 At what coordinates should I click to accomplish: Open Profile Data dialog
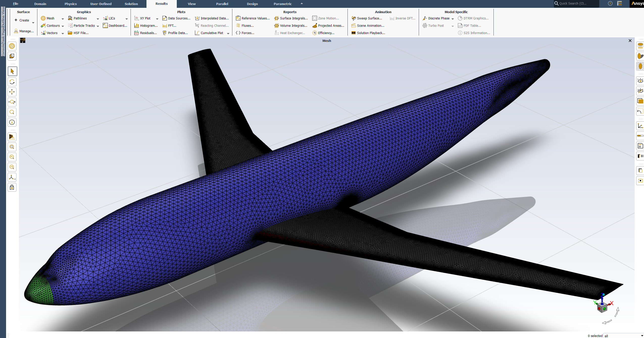point(175,33)
